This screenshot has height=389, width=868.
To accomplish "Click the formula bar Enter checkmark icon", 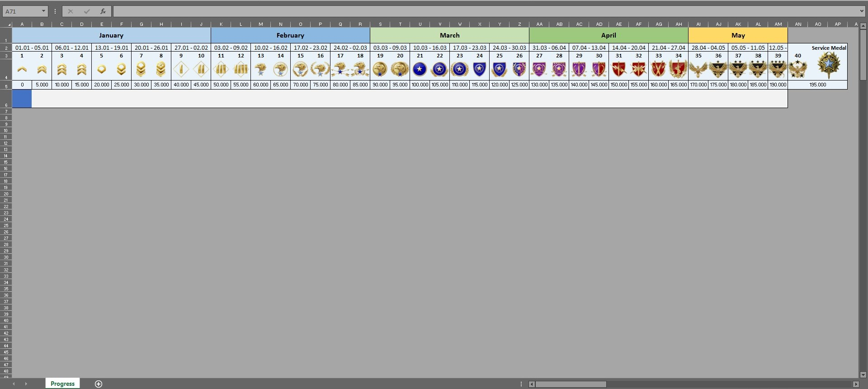I will tap(87, 11).
